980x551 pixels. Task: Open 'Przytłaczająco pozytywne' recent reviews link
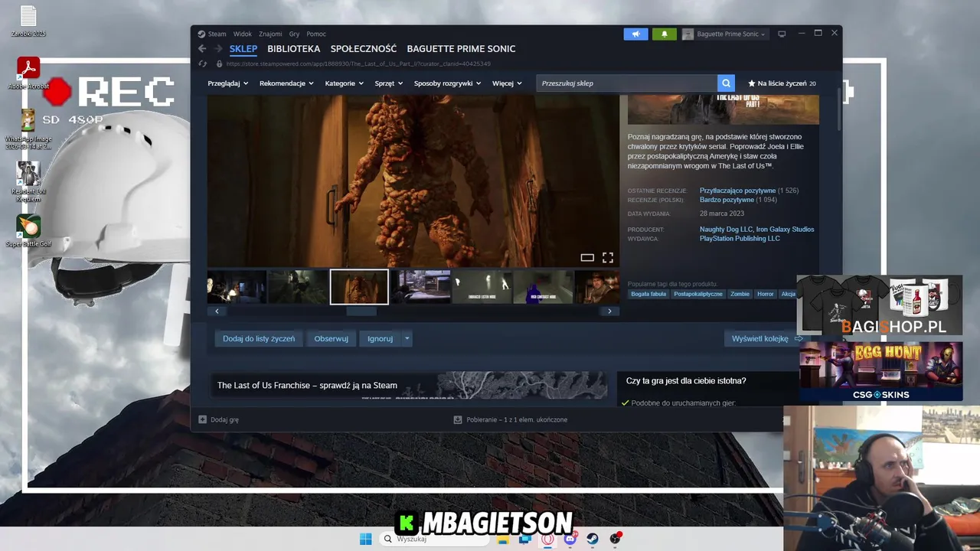click(x=737, y=191)
